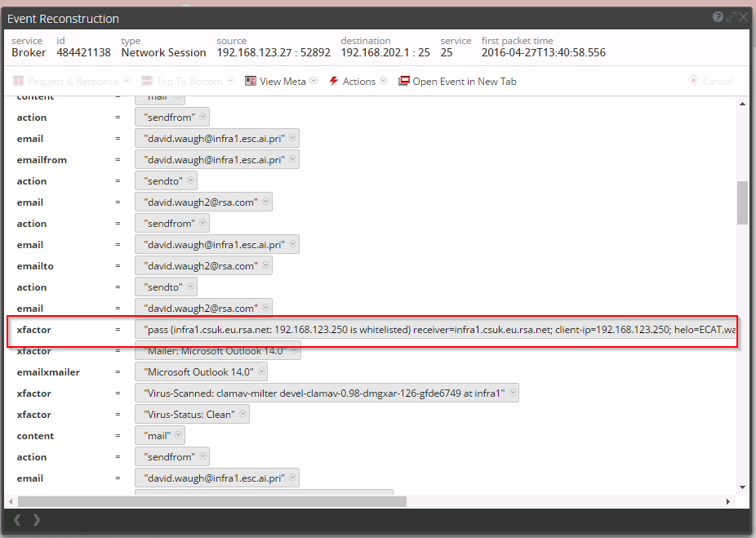Click the vertical scrollbar thumb
The height and width of the screenshot is (538, 756).
coord(742,202)
